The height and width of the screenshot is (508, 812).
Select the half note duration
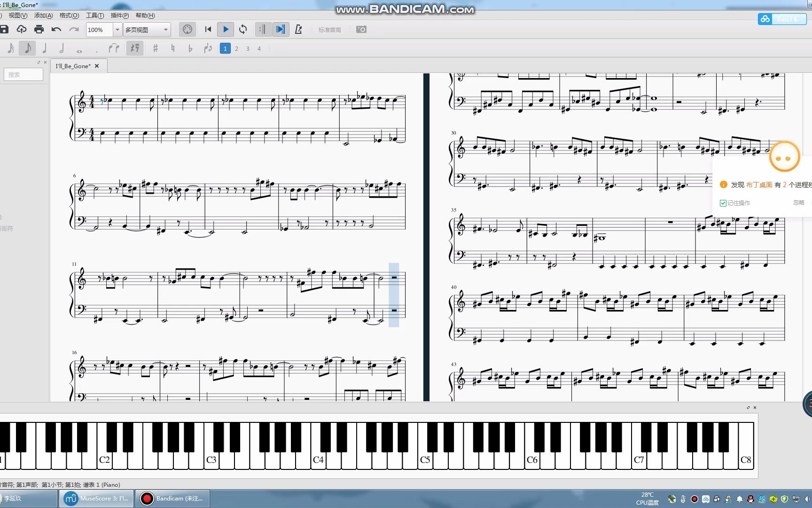(x=62, y=48)
